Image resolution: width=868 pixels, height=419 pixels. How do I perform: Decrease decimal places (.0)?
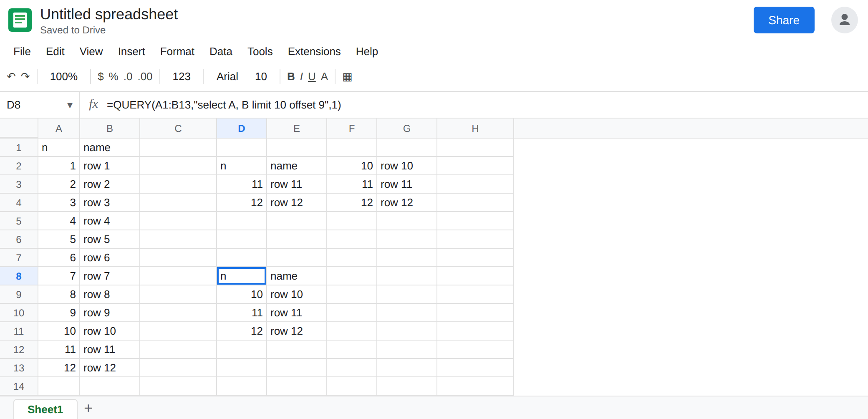click(128, 76)
